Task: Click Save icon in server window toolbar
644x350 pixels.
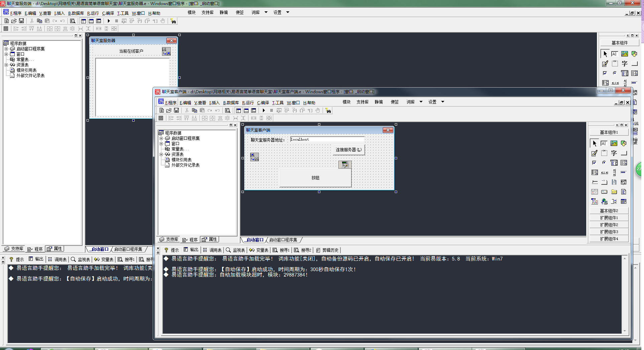Action: (x=21, y=21)
